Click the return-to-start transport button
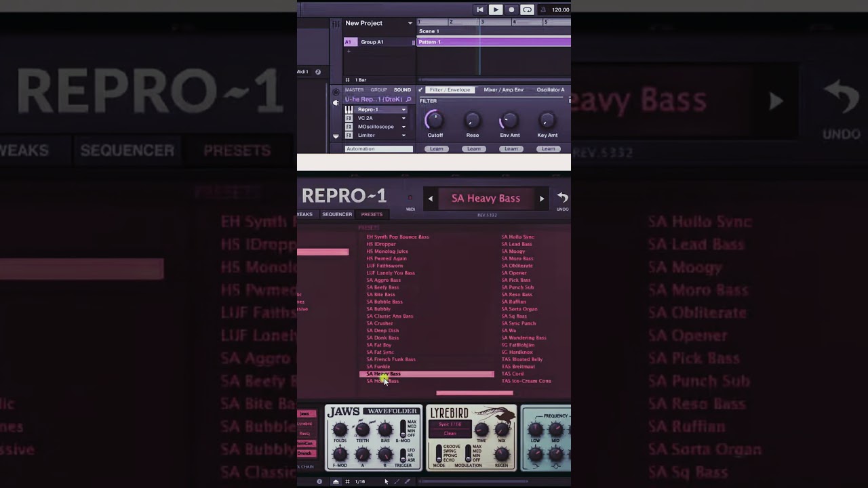868x488 pixels. click(x=480, y=9)
